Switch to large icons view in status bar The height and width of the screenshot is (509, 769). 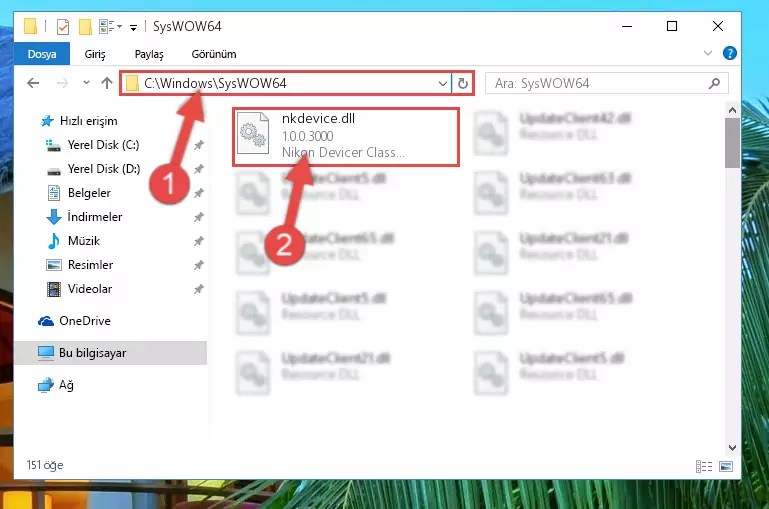[x=726, y=466]
